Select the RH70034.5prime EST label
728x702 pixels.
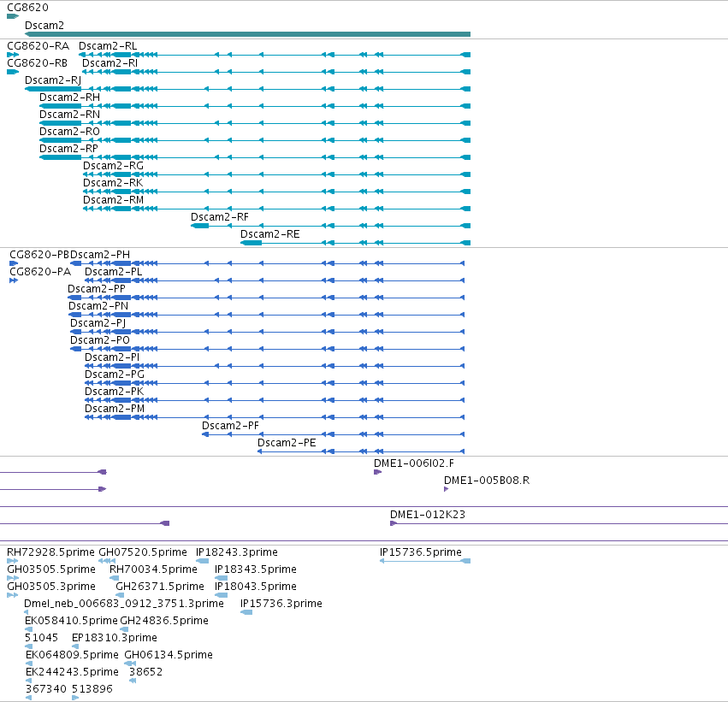point(153,569)
